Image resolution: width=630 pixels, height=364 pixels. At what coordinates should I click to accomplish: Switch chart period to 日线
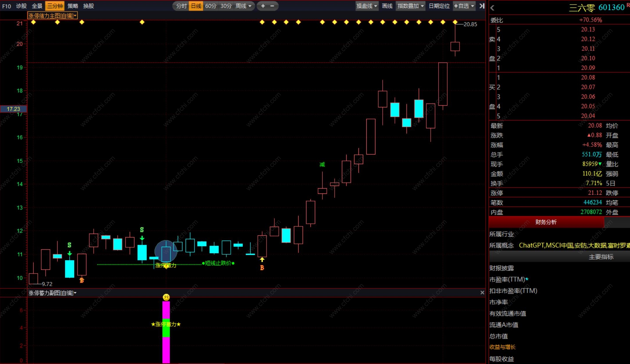click(x=196, y=6)
